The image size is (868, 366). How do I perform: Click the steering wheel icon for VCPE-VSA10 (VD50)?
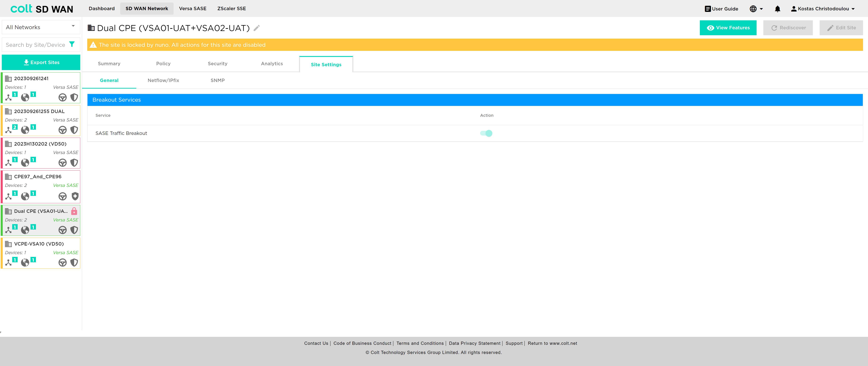(x=63, y=263)
